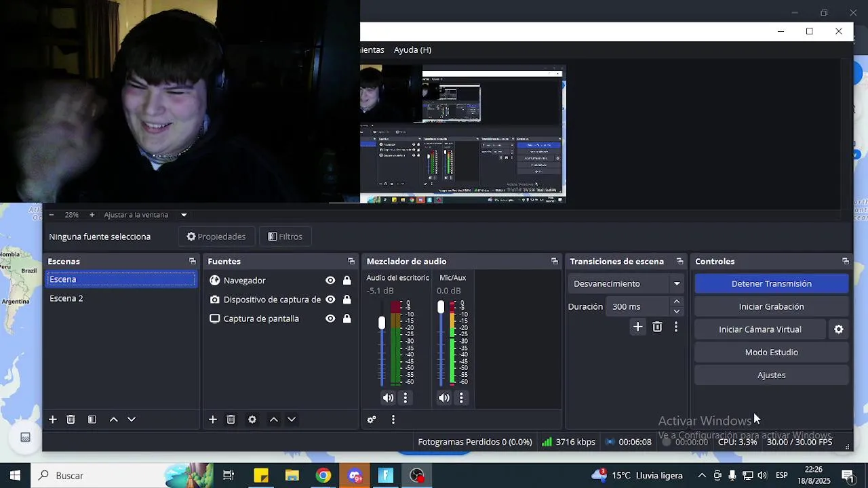Mute the Audio del escritorio channel
The image size is (868, 488).
pyautogui.click(x=388, y=398)
